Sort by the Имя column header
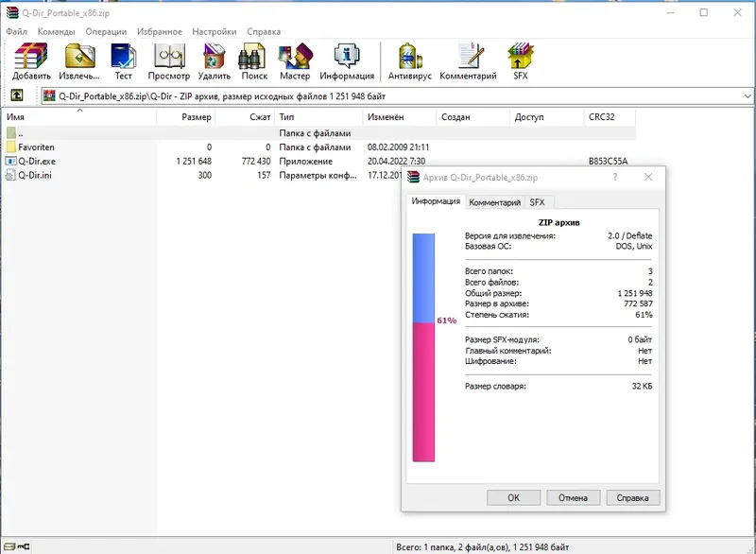This screenshot has width=756, height=554. [79, 116]
